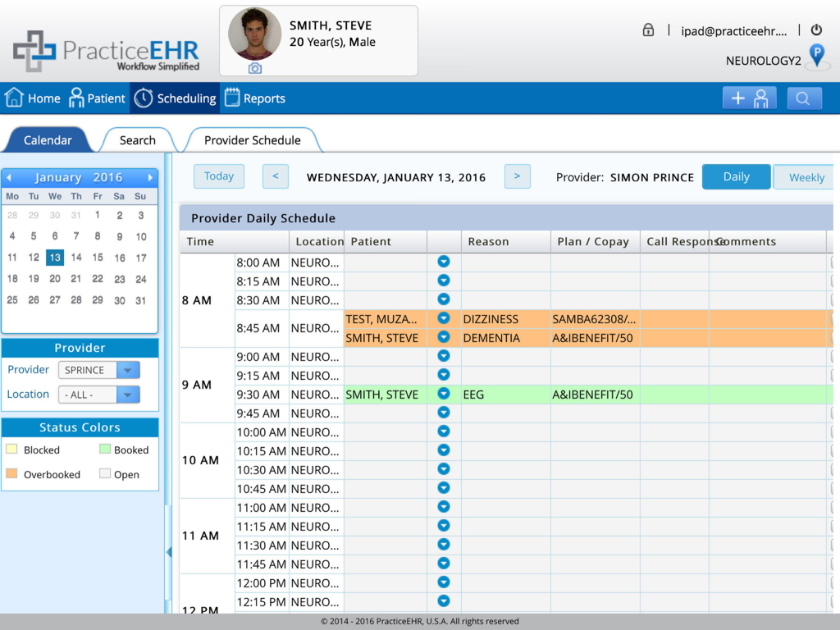Expand the arrow on Steve Smith's 9:30 EEG appointment
The height and width of the screenshot is (630, 840).
coord(443,395)
